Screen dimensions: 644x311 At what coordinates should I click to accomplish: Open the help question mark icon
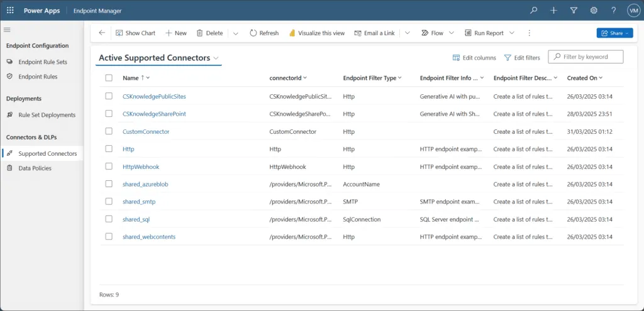pyautogui.click(x=614, y=11)
